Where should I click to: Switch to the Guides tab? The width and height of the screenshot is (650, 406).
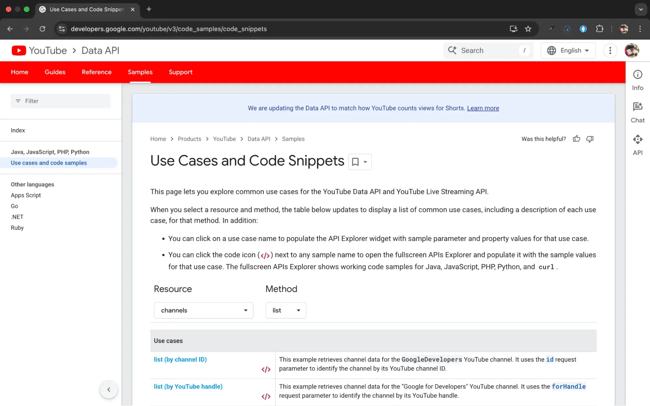pos(55,72)
